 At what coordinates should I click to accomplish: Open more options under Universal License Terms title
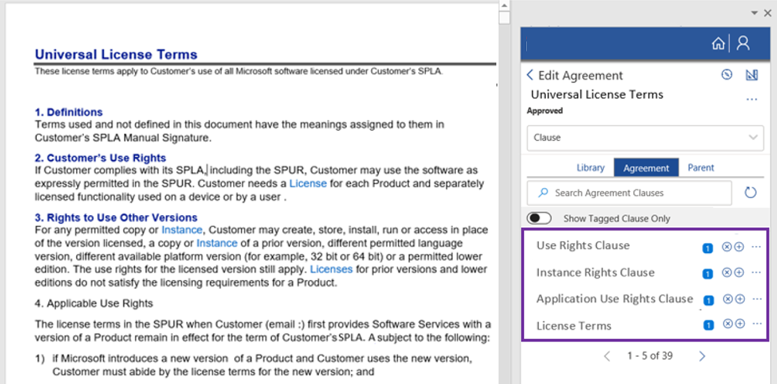(x=752, y=99)
